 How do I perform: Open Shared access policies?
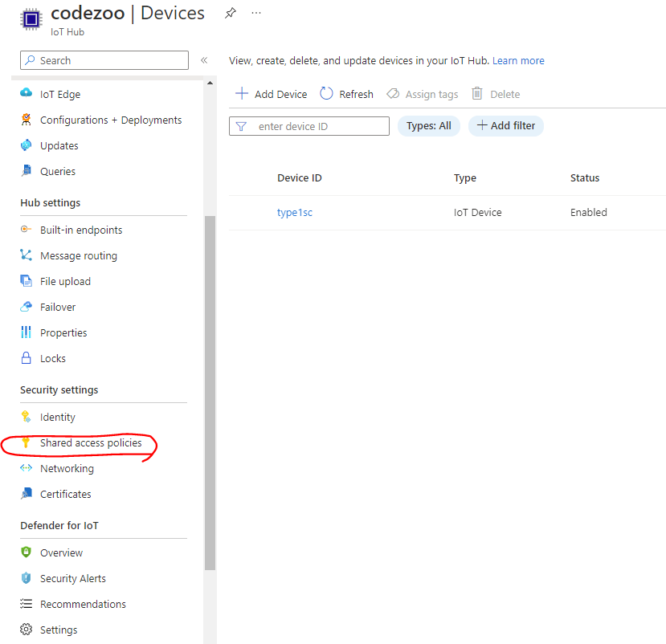click(x=91, y=442)
